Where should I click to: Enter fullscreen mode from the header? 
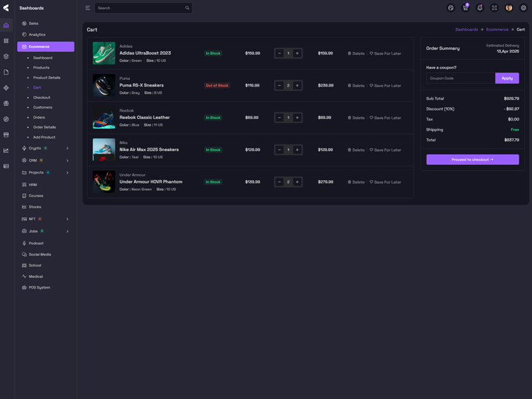coord(494,8)
